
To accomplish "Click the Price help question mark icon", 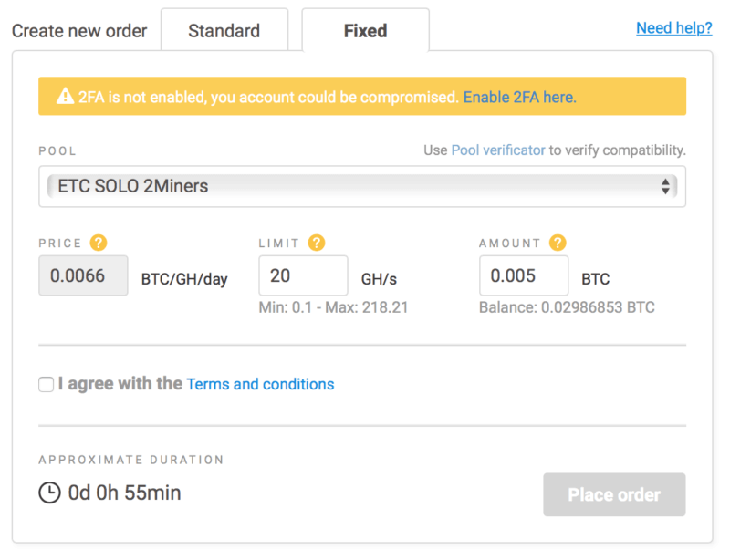I will tap(99, 243).
